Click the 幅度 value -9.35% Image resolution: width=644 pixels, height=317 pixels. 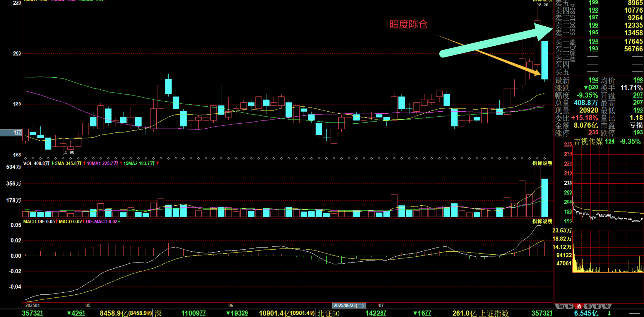[x=587, y=95]
